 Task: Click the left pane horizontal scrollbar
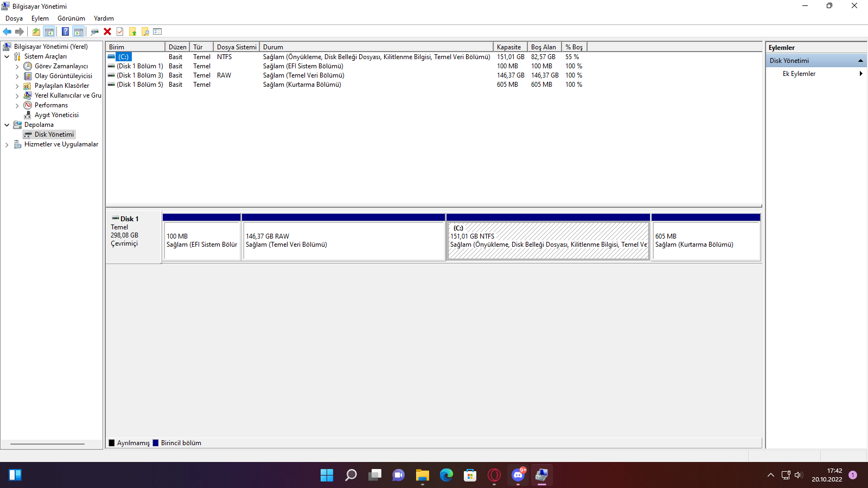[47, 444]
